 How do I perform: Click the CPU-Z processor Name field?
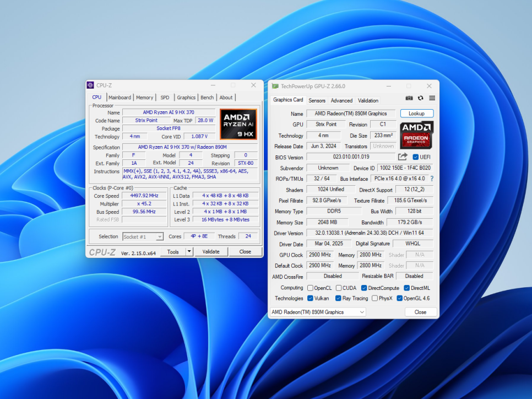(169, 112)
